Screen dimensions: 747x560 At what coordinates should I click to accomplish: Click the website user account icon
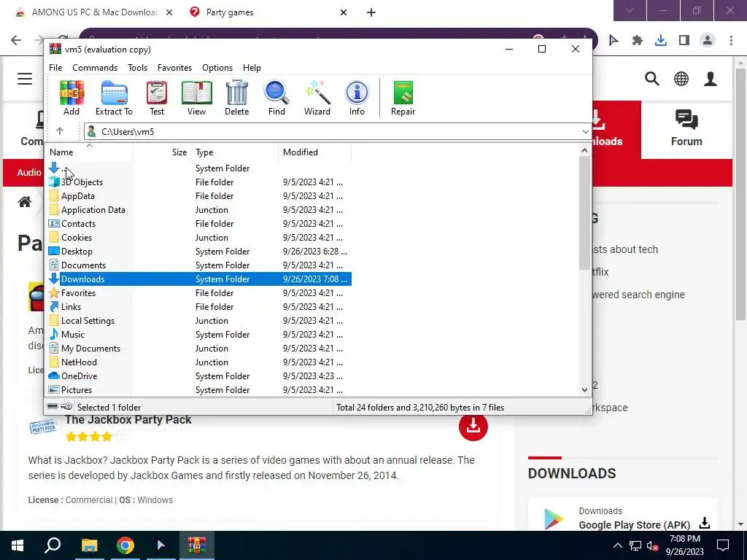(711, 79)
